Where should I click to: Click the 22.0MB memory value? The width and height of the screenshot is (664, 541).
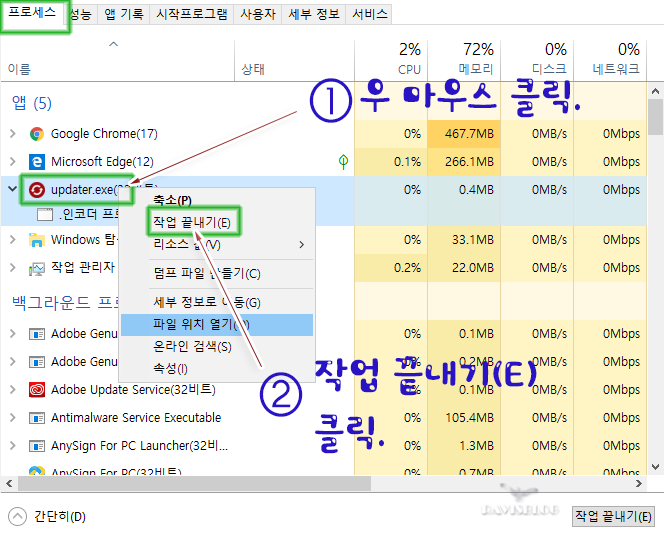pos(473,268)
